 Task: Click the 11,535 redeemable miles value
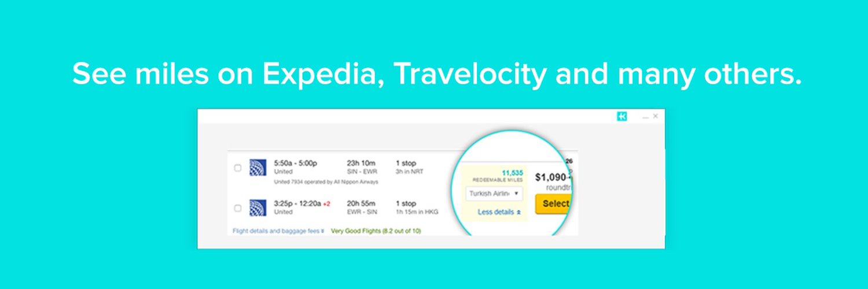tap(512, 172)
